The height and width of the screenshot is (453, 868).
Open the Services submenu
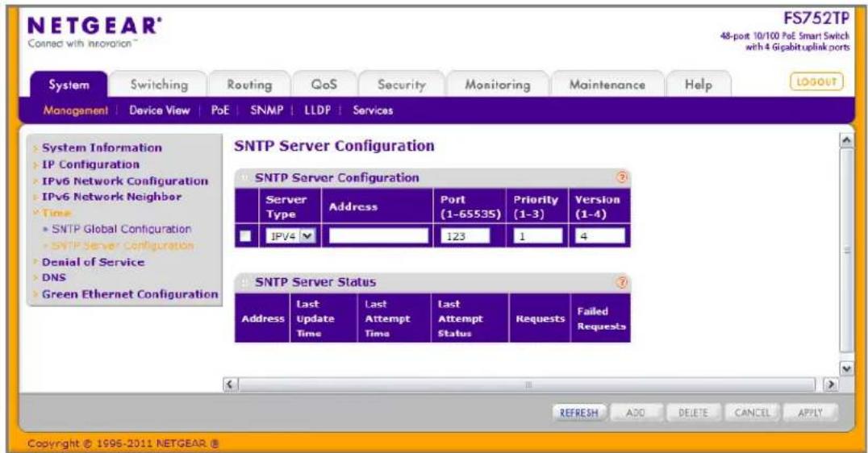coord(373,110)
